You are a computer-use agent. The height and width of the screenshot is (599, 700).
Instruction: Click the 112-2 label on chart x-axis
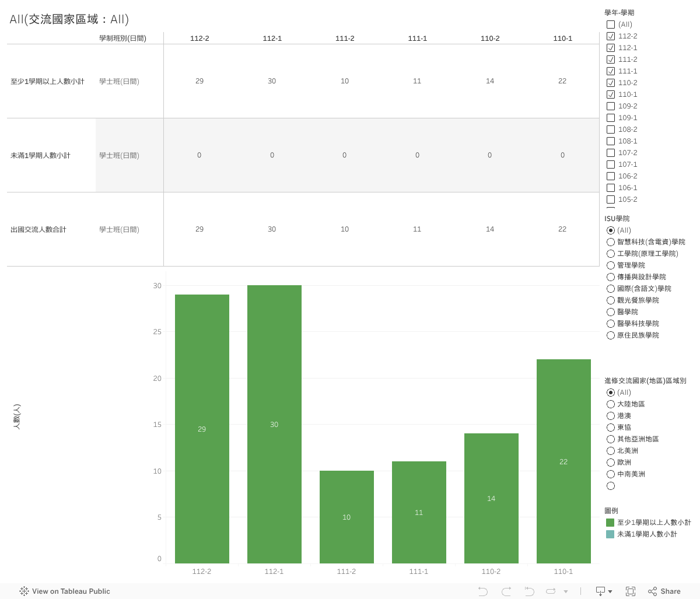202,572
